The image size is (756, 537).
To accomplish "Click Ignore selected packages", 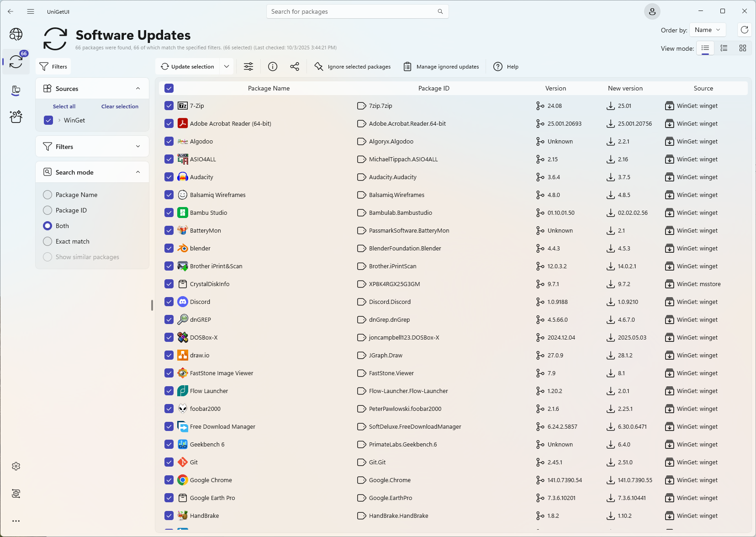I will click(353, 67).
